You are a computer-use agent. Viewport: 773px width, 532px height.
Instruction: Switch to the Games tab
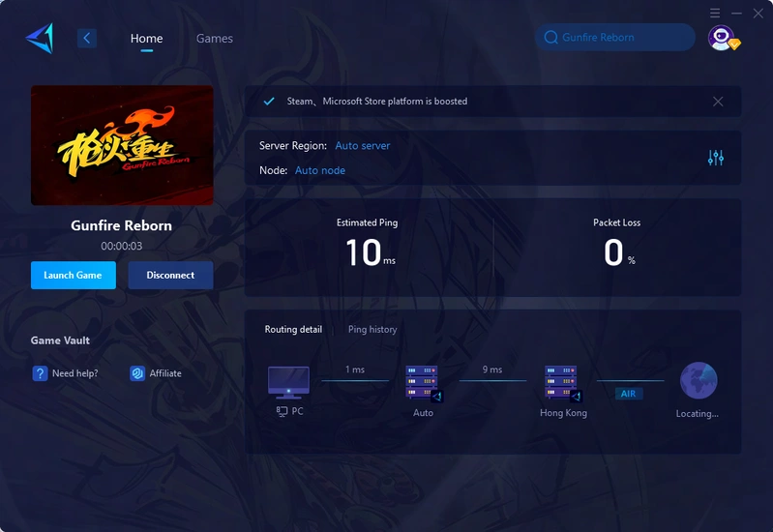215,39
